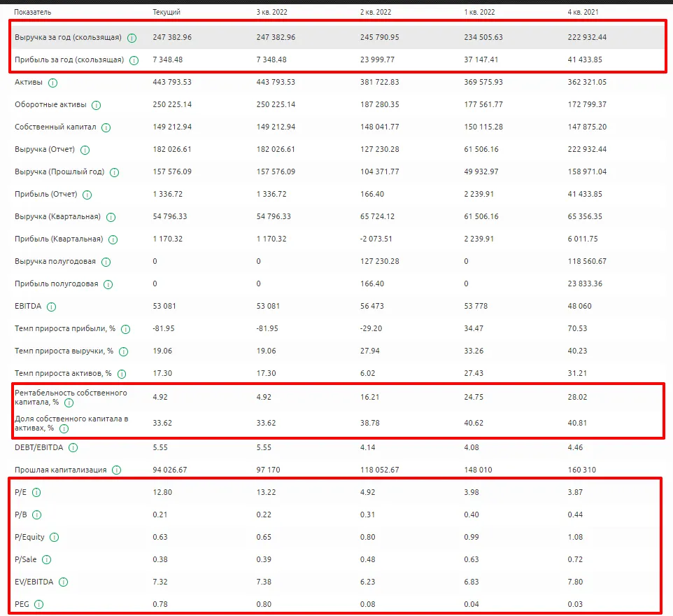The height and width of the screenshot is (616, 673).
Task: Show info for Выручка (Отчет)
Action: (85, 150)
